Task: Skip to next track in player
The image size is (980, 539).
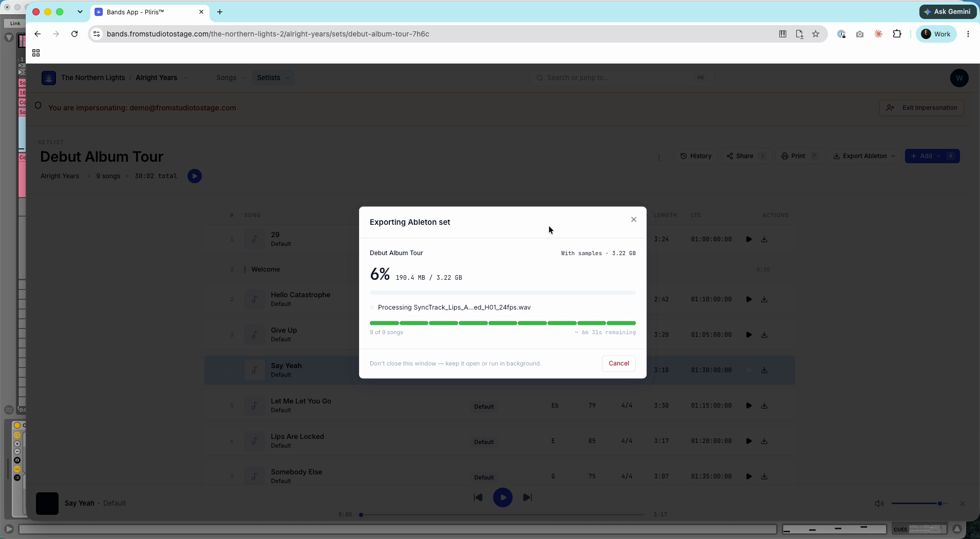Action: 527,497
